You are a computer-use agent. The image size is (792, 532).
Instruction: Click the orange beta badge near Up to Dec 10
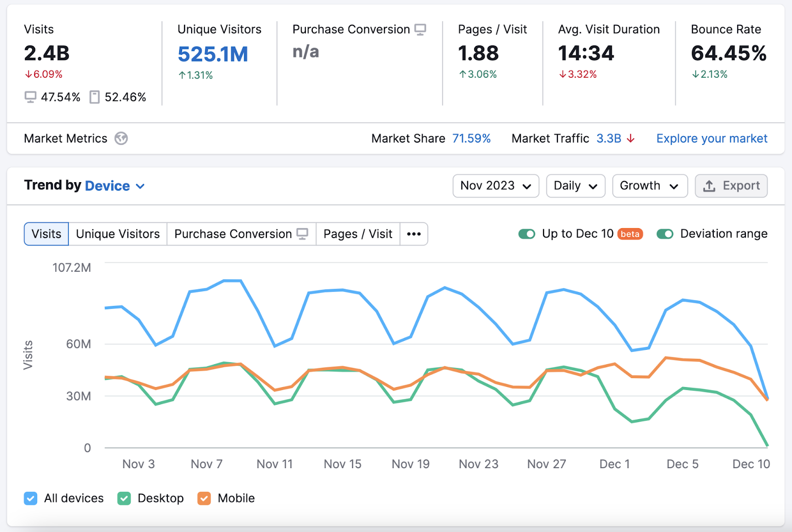tap(630, 234)
